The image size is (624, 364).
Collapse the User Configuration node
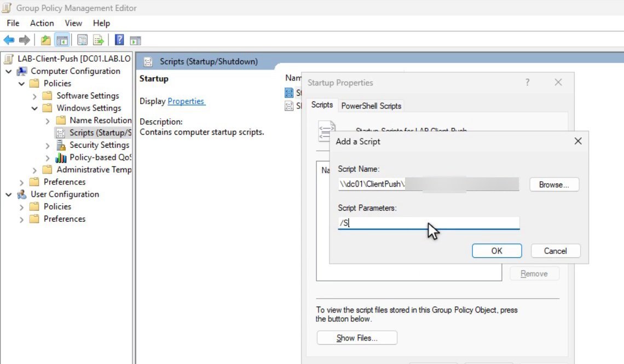(9, 195)
